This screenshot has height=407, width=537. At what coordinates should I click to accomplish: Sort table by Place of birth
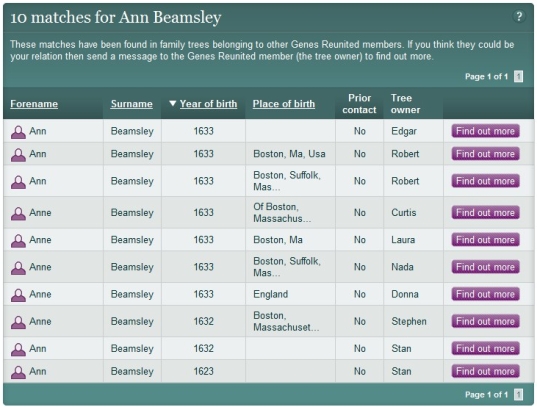point(284,104)
